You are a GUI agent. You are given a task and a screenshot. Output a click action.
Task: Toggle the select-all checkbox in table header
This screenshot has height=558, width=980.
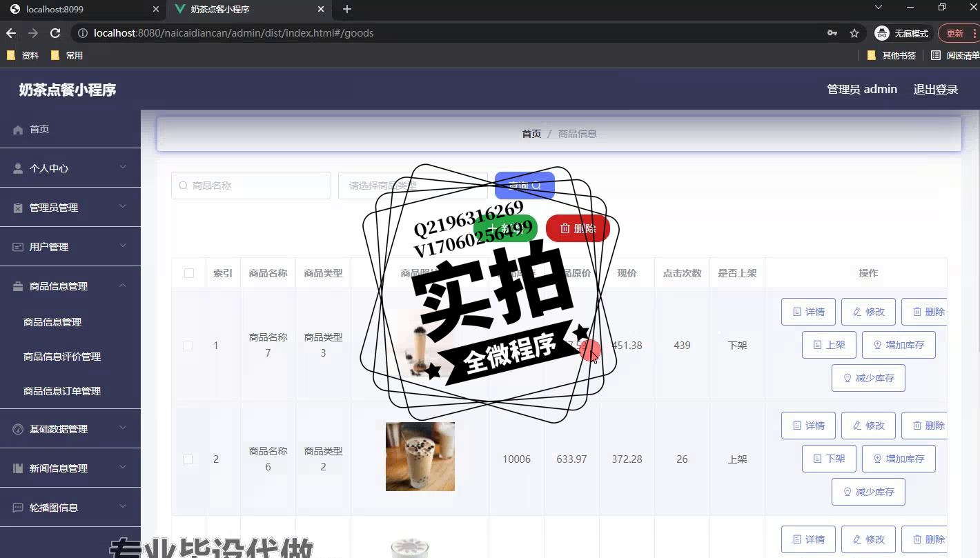click(189, 274)
